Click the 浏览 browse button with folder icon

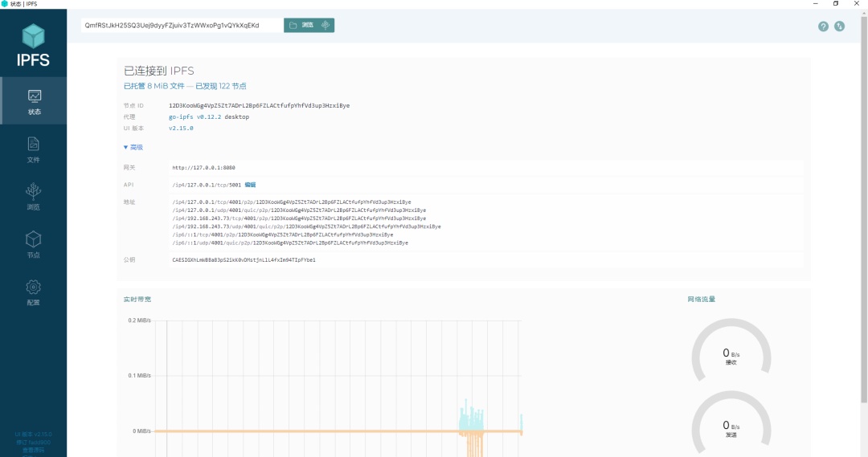[301, 25]
